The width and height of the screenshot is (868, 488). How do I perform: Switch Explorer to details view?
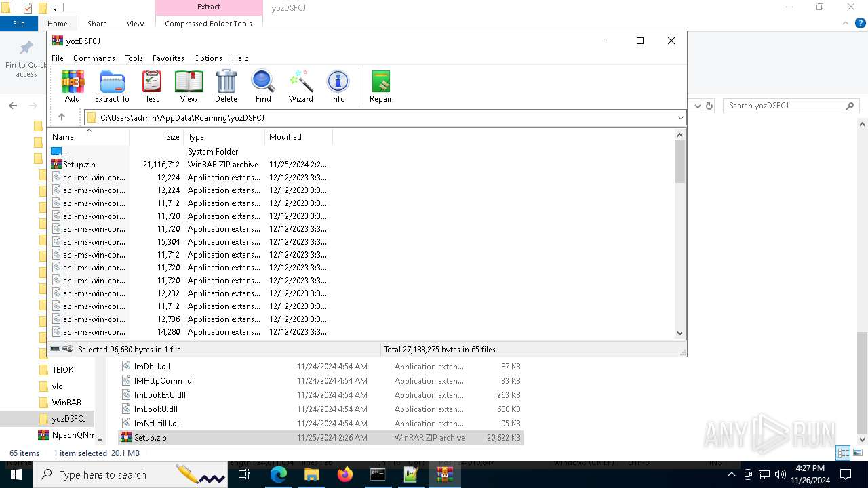(x=843, y=453)
